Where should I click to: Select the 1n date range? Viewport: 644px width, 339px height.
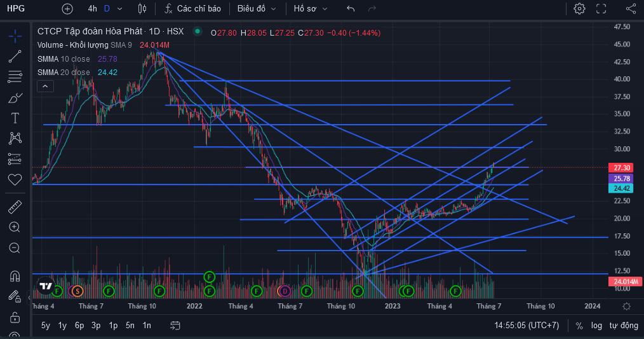pos(147,326)
